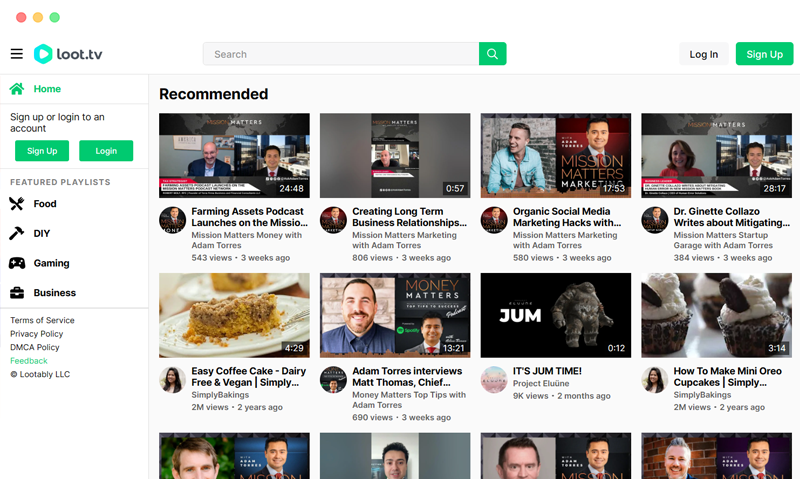Play the Oreo cupcakes 3:14 thumbnail
Viewport: 800px width, 479px height.
[716, 315]
